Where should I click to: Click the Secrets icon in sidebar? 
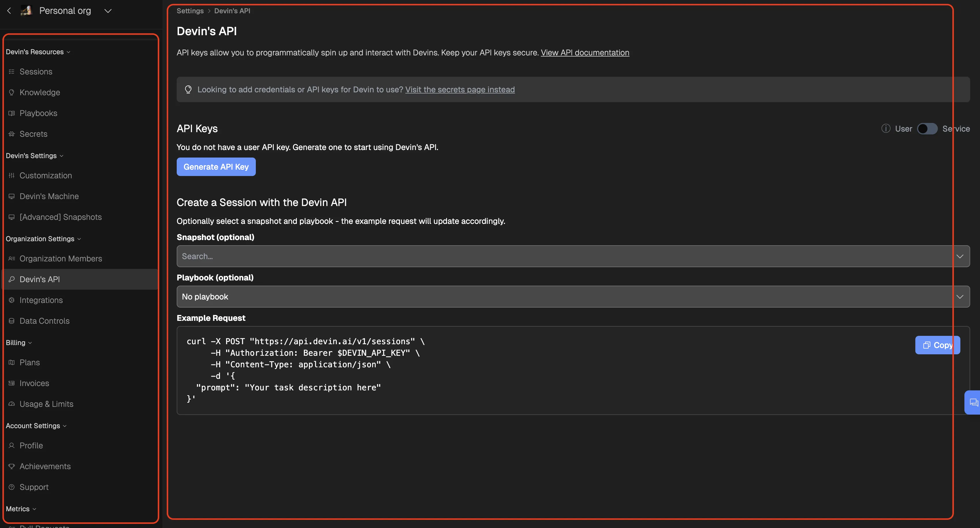(x=12, y=134)
